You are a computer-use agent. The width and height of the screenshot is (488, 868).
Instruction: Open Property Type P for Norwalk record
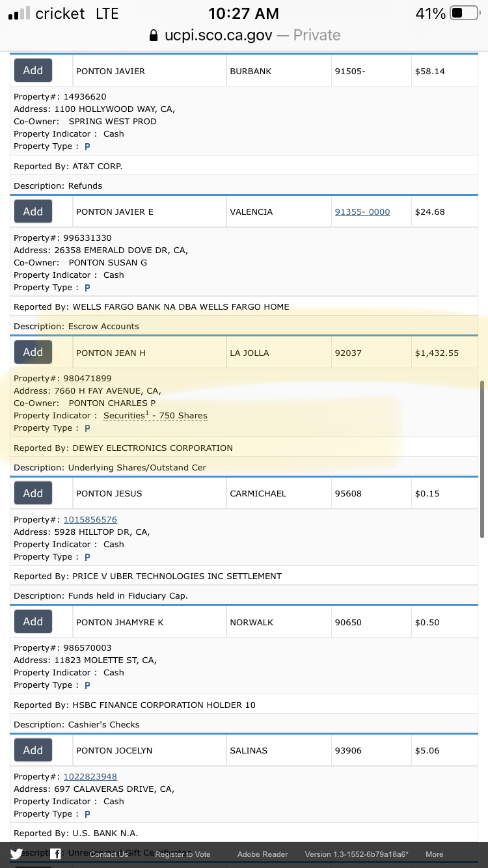87,685
